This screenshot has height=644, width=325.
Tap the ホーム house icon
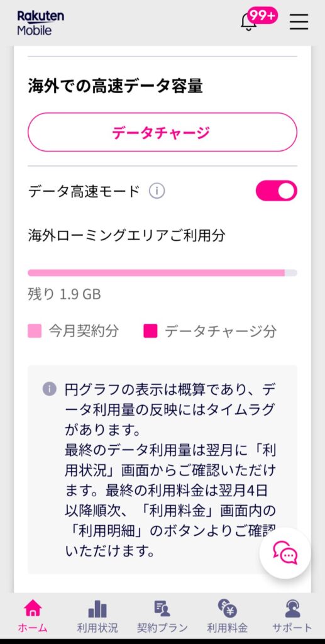[33, 609]
